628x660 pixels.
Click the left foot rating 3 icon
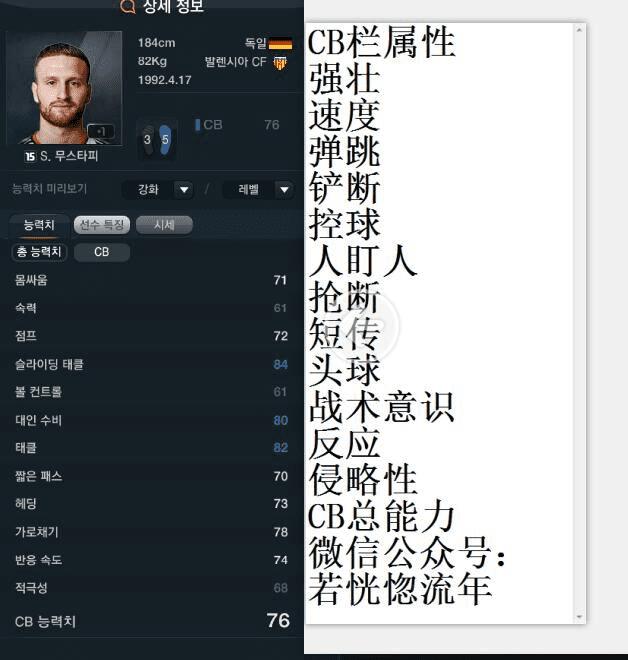click(147, 139)
